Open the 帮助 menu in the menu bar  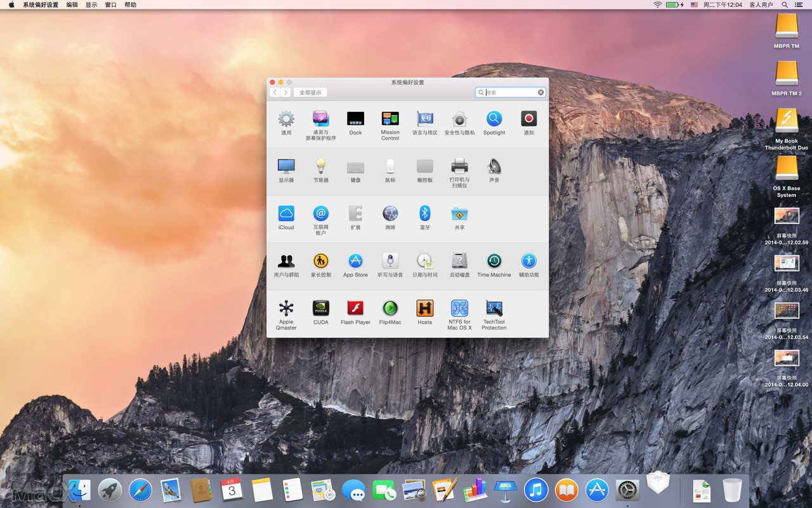click(130, 4)
